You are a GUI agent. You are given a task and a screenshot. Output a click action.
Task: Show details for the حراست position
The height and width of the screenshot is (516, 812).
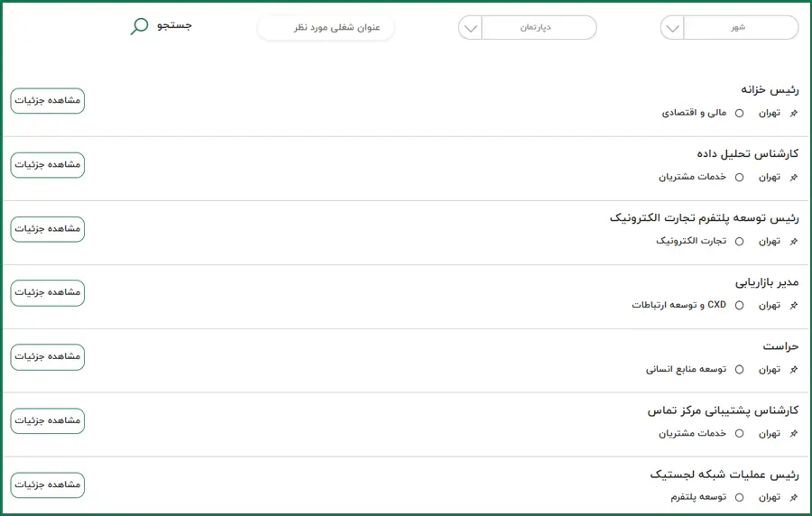pos(48,357)
